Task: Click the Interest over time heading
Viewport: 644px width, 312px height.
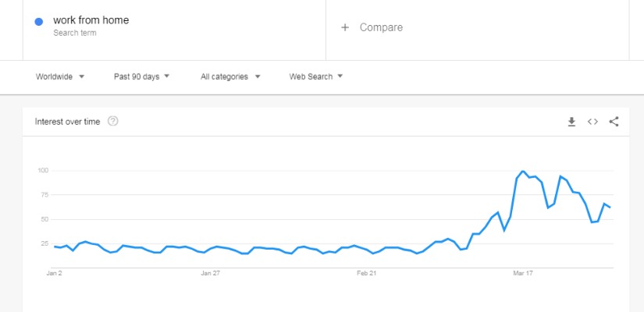Action: coord(67,122)
